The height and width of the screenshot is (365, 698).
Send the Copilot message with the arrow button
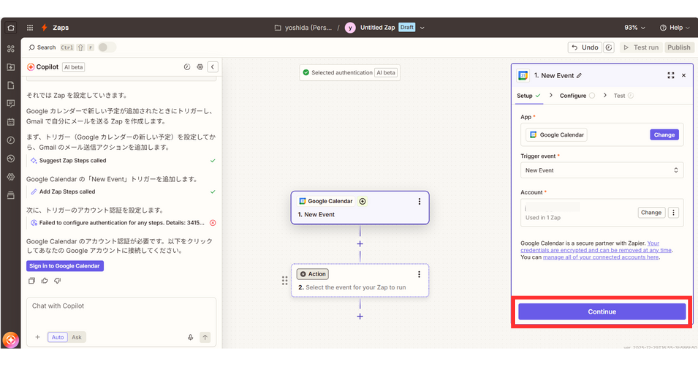205,337
